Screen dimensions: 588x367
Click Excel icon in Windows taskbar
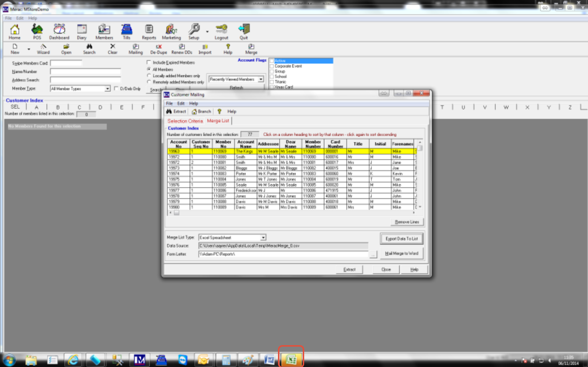(x=291, y=360)
